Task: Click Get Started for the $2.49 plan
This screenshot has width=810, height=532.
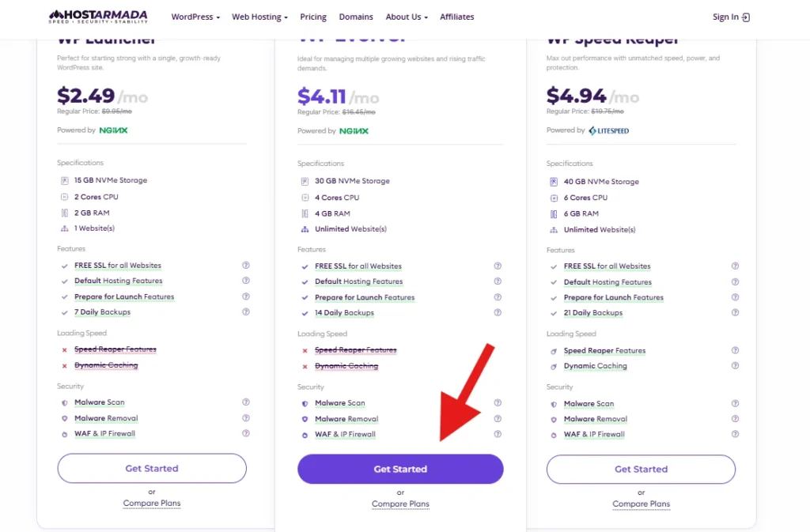Action: tap(152, 468)
